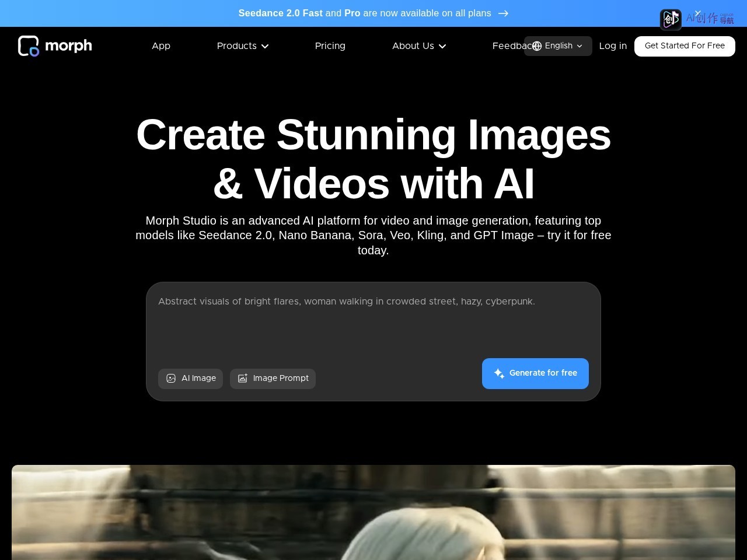The image size is (747, 560).
Task: Expand the About Us menu
Action: 419,46
